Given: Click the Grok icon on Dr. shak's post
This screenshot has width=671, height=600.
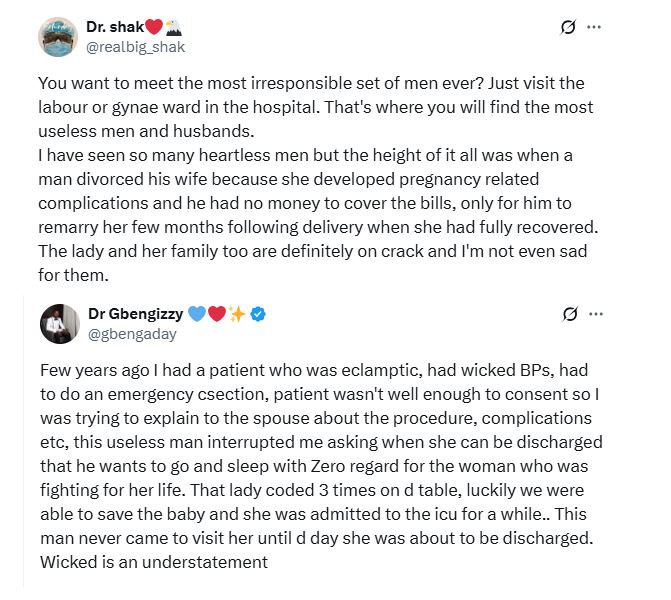Looking at the screenshot, I should coord(569,27).
